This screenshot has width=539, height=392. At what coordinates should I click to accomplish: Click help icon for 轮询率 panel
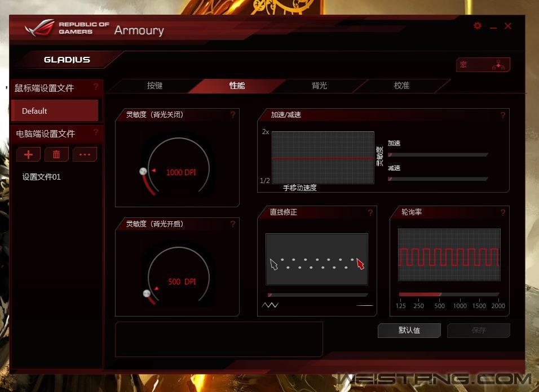(502, 212)
